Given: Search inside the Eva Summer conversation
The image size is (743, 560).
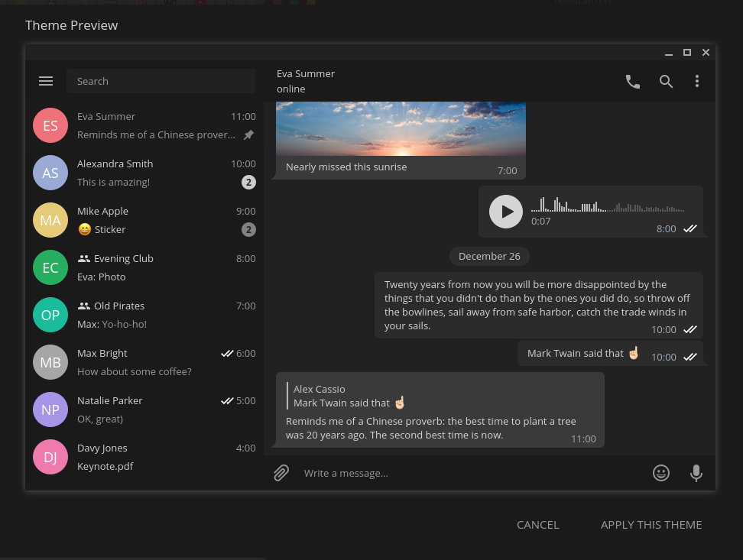Looking at the screenshot, I should [x=666, y=82].
